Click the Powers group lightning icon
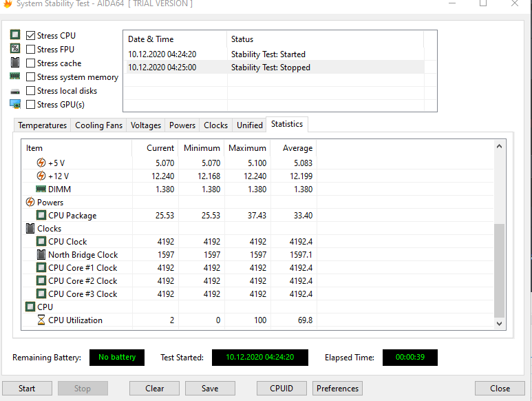 click(x=30, y=202)
